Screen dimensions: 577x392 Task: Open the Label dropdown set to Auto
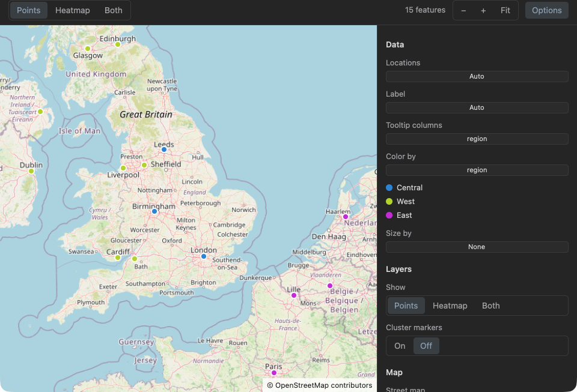coord(477,107)
